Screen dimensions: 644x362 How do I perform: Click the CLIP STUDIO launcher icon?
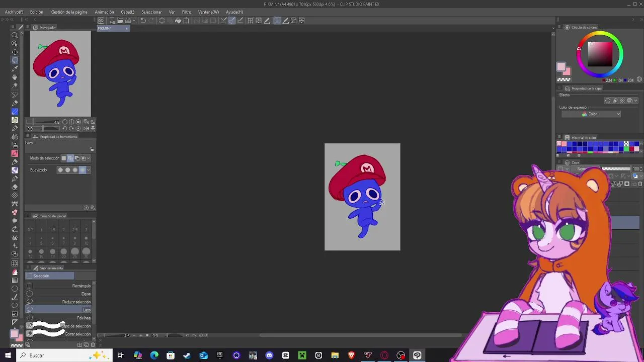tap(101, 21)
